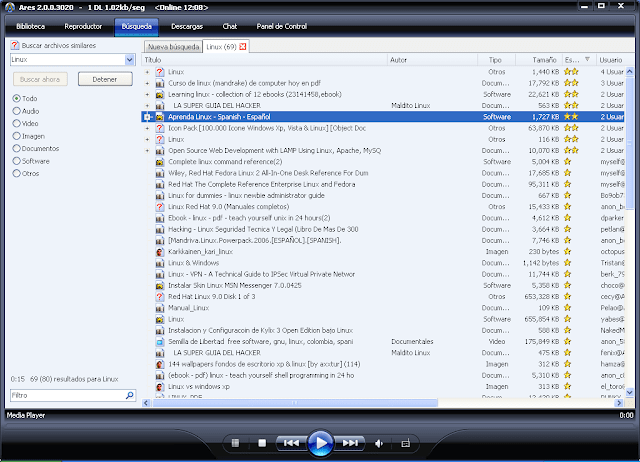Viewport: 640px width, 462px height.
Task: Click the next track button
Action: (x=350, y=443)
